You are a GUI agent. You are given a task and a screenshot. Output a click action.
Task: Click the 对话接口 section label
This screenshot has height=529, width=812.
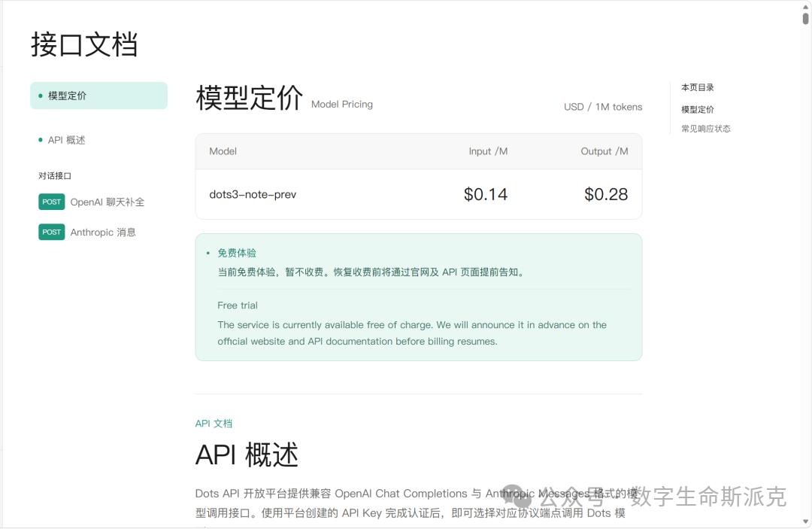coord(55,175)
